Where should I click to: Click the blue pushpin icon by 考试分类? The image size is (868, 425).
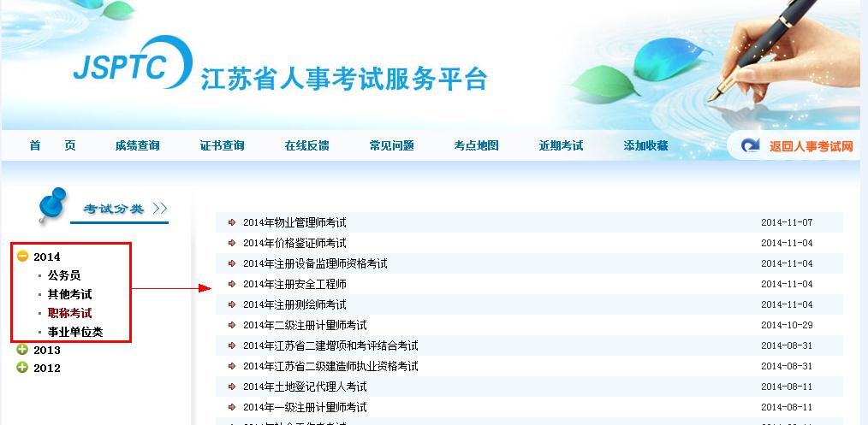click(52, 204)
